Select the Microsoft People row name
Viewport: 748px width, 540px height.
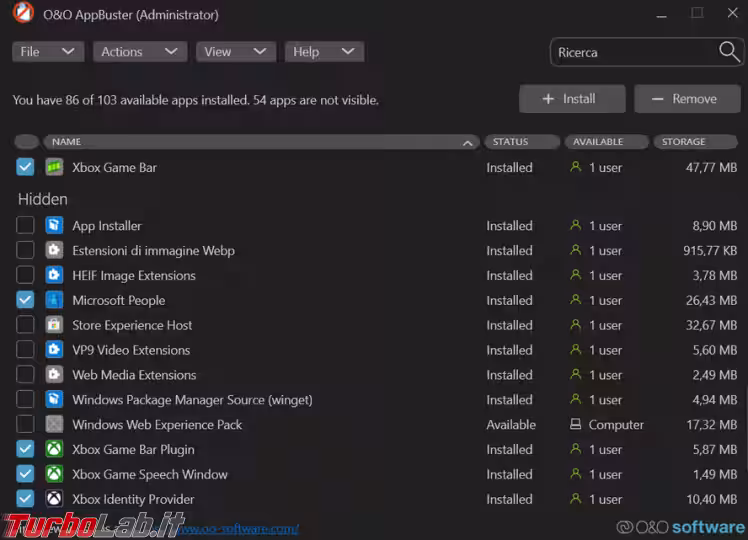(x=119, y=300)
